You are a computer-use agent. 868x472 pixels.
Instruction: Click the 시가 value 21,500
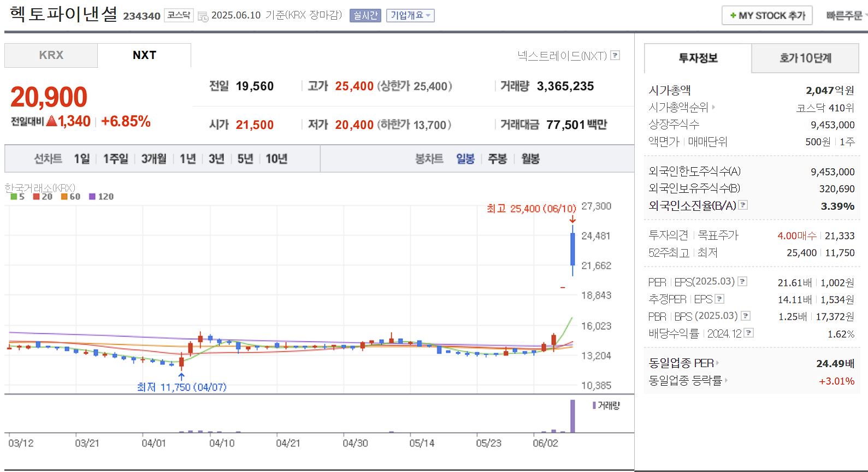[255, 125]
